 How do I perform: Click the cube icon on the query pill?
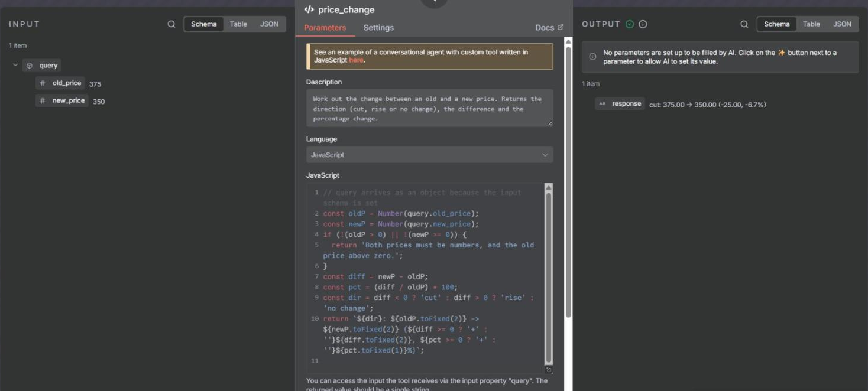30,66
